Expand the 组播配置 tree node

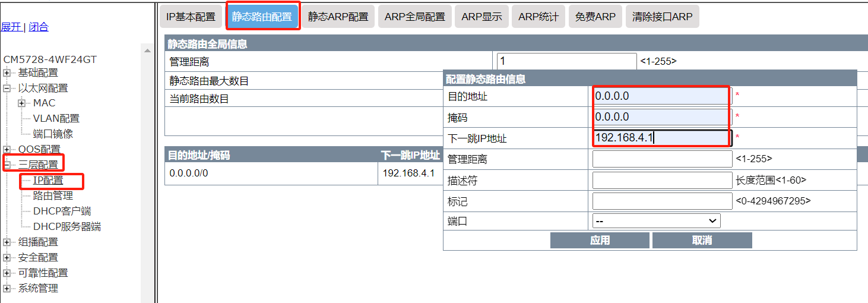coord(7,242)
